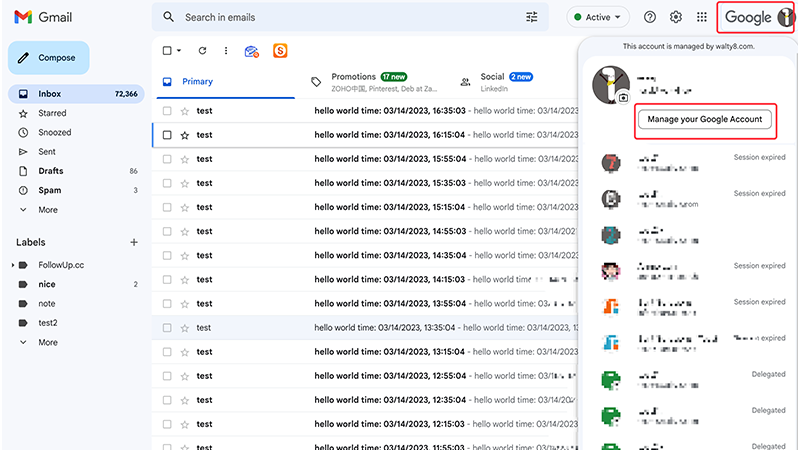Star the 13:15:04 email

point(185,352)
